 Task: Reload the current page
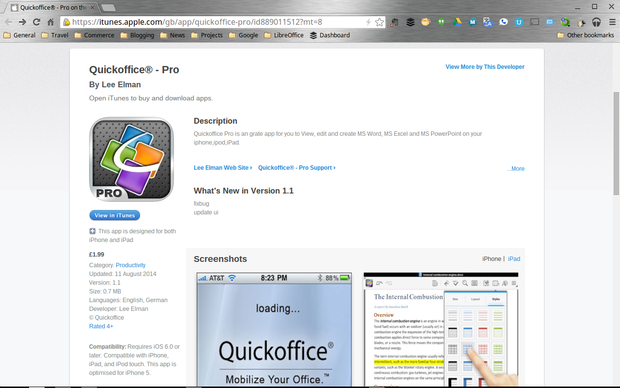pyautogui.click(x=36, y=22)
